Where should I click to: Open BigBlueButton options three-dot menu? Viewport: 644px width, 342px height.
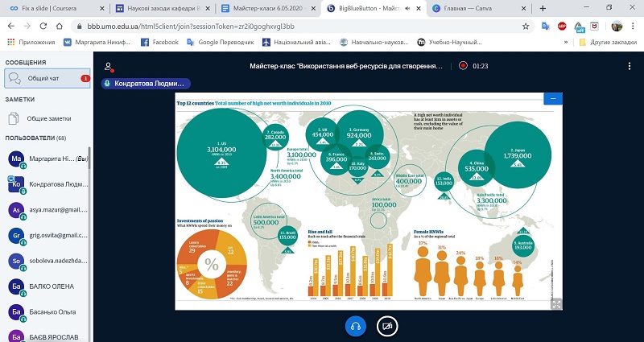630,66
